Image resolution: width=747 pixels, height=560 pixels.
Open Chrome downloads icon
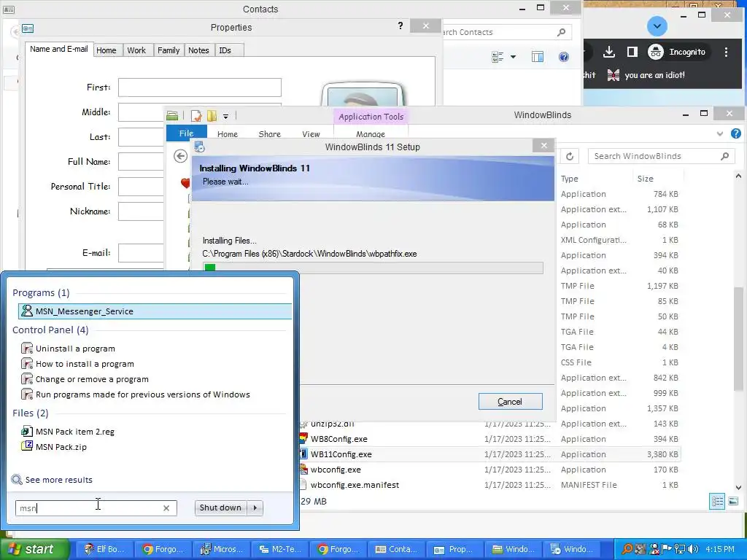point(609,52)
